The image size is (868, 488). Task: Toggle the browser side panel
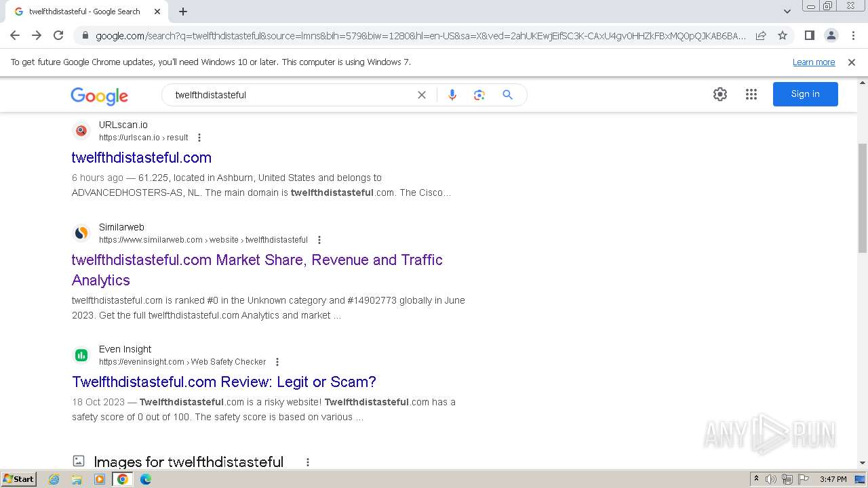[809, 35]
